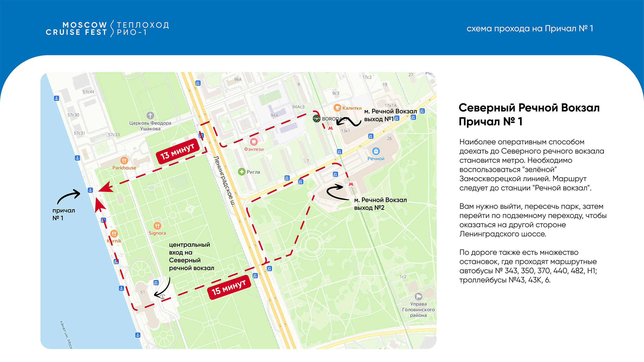644x362 pixels.
Task: Click the BORODACH barbershop icon
Action: pyautogui.click(x=316, y=119)
